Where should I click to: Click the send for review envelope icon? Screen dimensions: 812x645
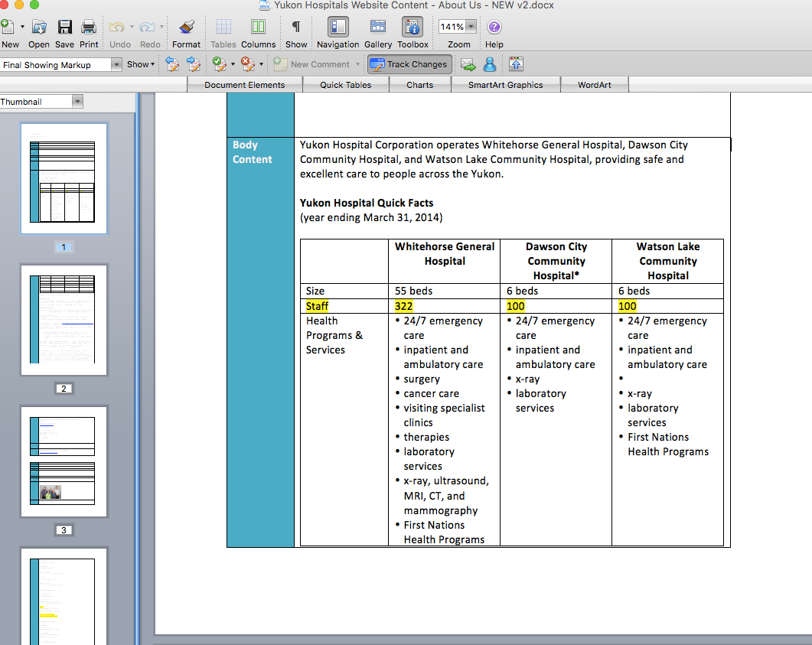[468, 64]
